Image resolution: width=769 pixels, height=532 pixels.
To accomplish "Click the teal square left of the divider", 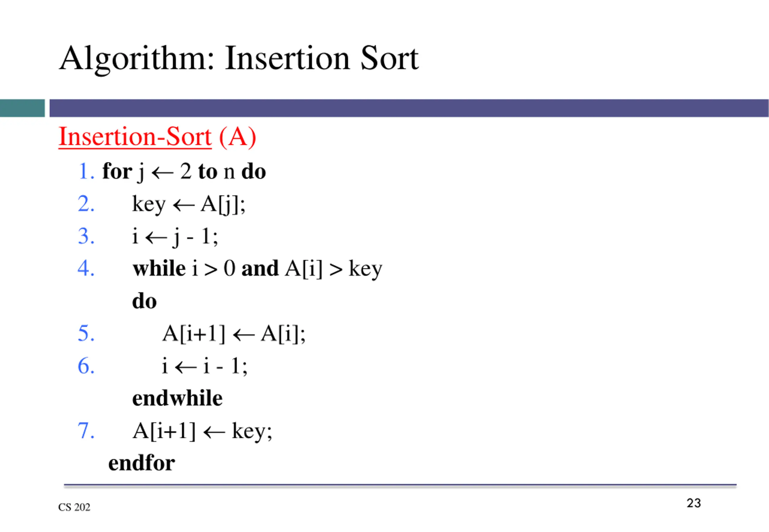I will (22, 108).
